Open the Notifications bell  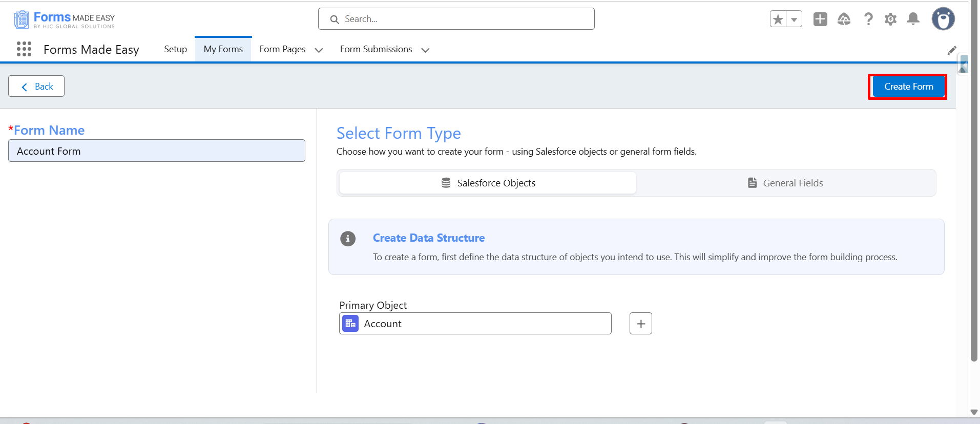913,19
